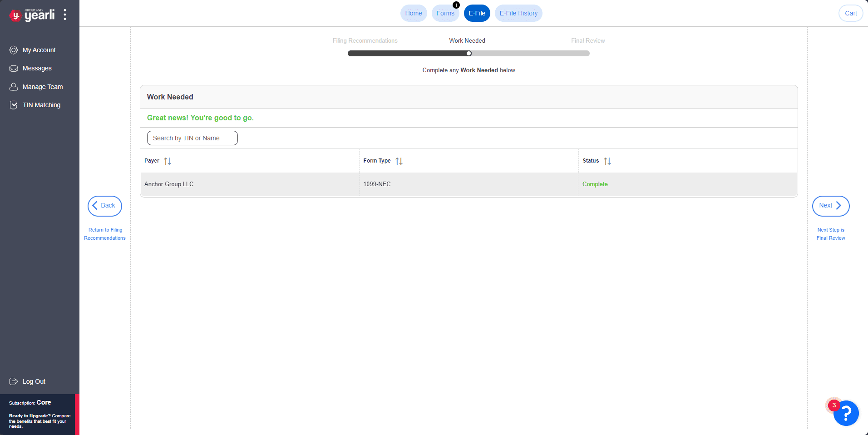
Task: Click the 1099-NEC form type cell
Action: 469,184
